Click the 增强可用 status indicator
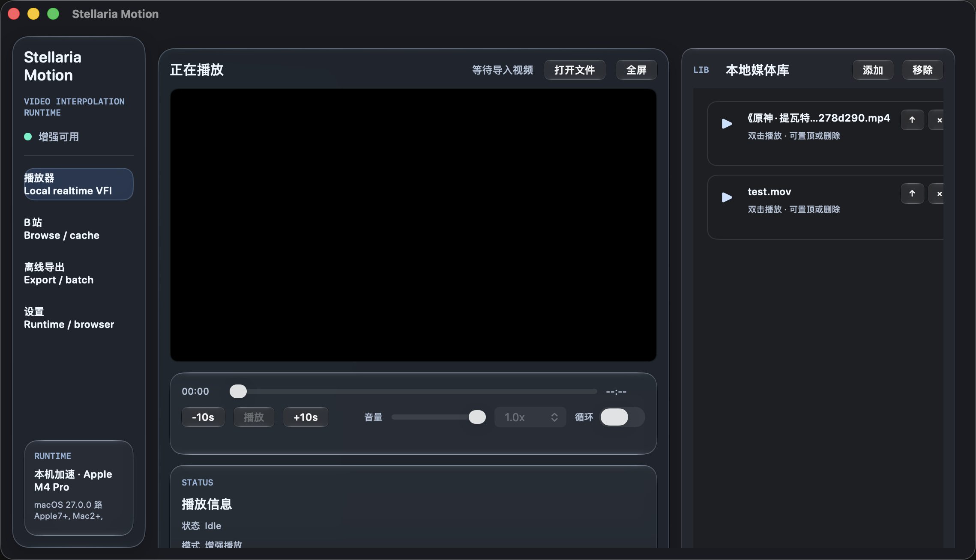976x560 pixels. pos(51,137)
